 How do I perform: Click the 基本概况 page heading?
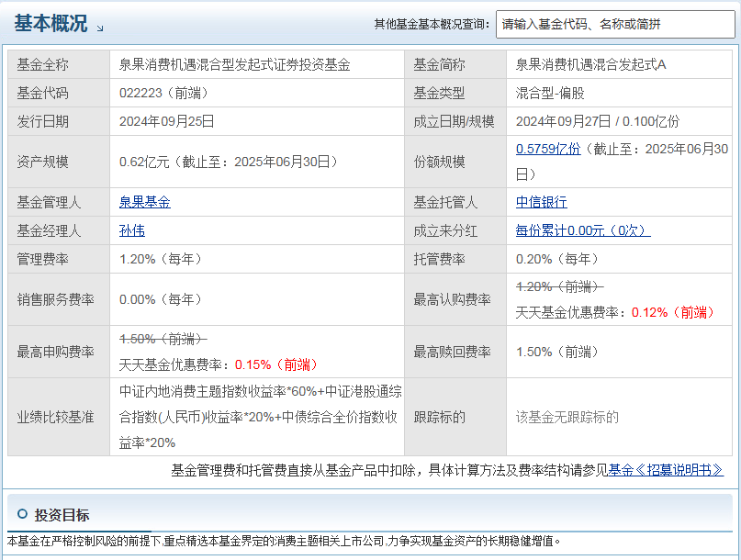tap(51, 24)
